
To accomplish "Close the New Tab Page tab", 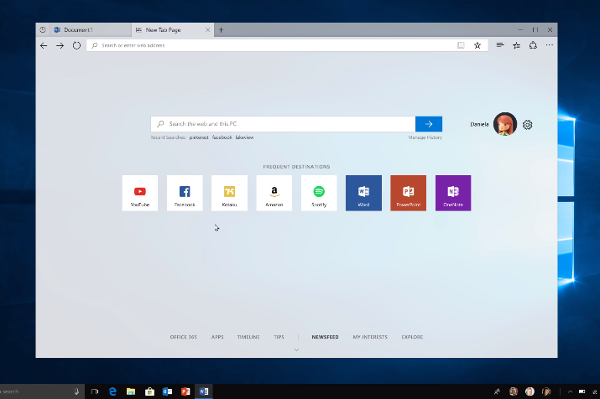I will pyautogui.click(x=207, y=30).
